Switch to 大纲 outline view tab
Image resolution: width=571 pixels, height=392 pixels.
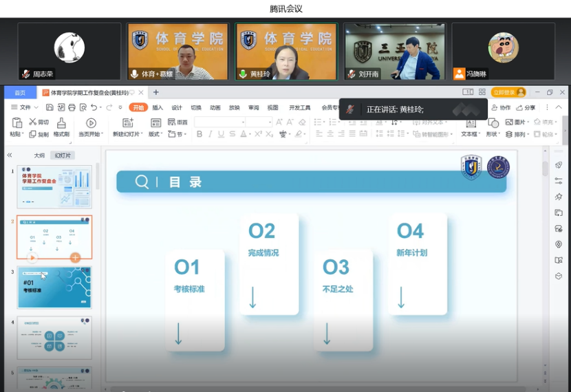[39, 155]
